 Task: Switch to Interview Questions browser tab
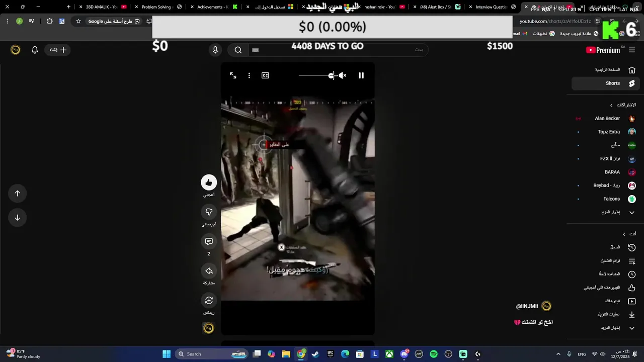(493, 7)
